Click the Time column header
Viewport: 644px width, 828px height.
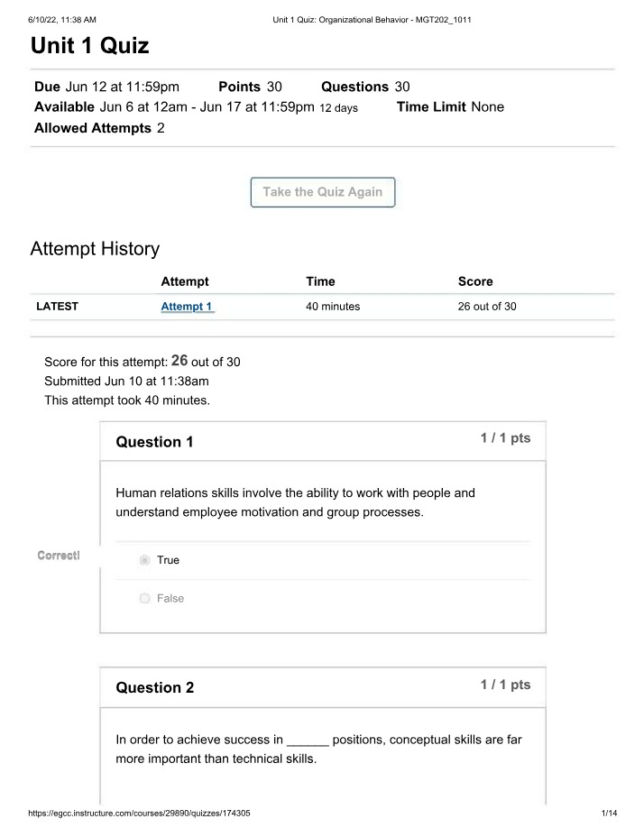tap(320, 281)
